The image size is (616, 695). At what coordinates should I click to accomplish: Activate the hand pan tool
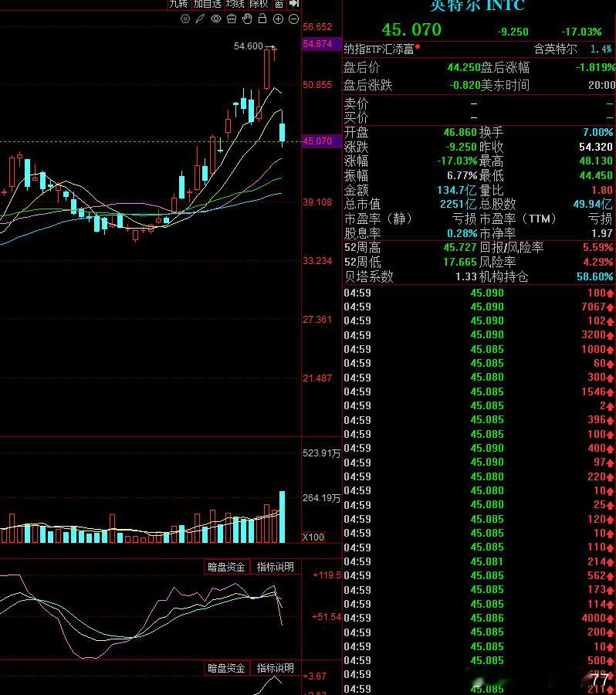coord(247,19)
